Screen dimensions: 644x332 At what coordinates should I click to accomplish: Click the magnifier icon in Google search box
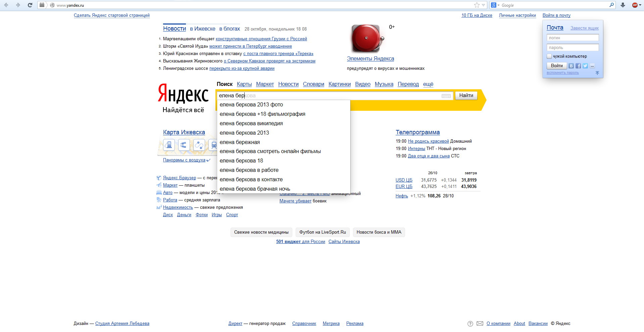tap(611, 5)
